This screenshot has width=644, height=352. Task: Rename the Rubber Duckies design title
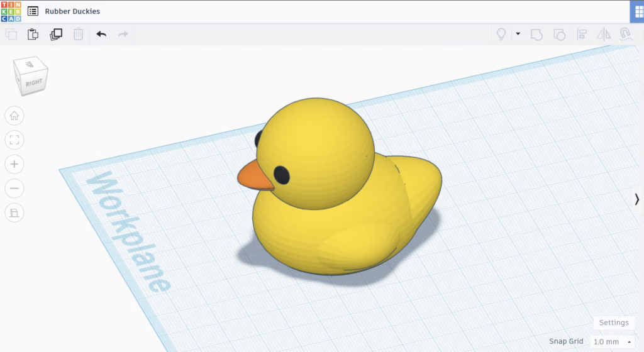[72, 11]
